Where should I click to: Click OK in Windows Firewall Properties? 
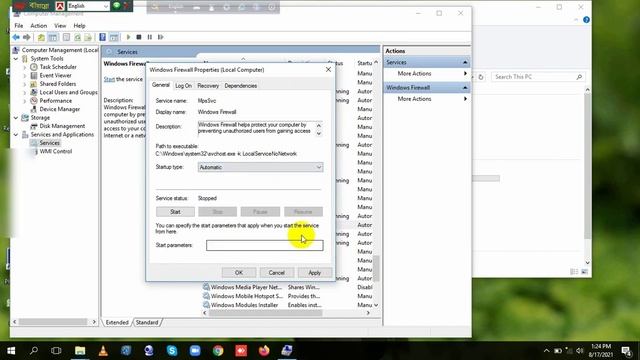coord(239,273)
